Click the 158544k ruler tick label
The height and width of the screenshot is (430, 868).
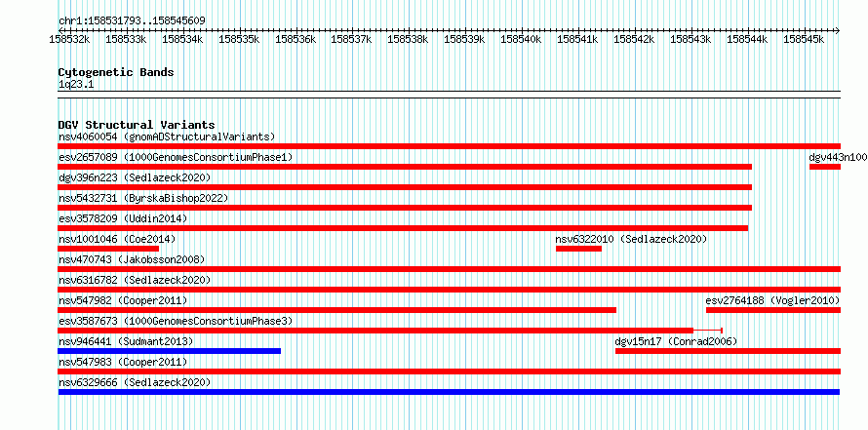[x=747, y=39]
